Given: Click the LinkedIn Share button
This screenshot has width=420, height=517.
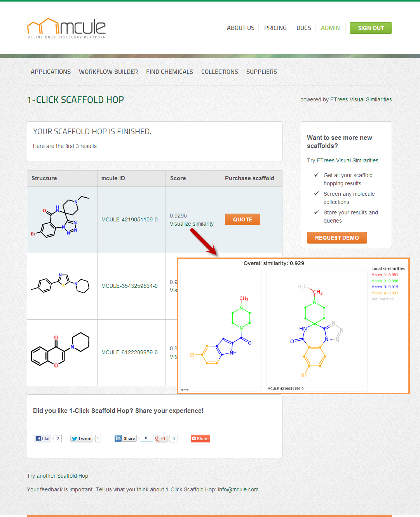Looking at the screenshot, I should pos(125,439).
